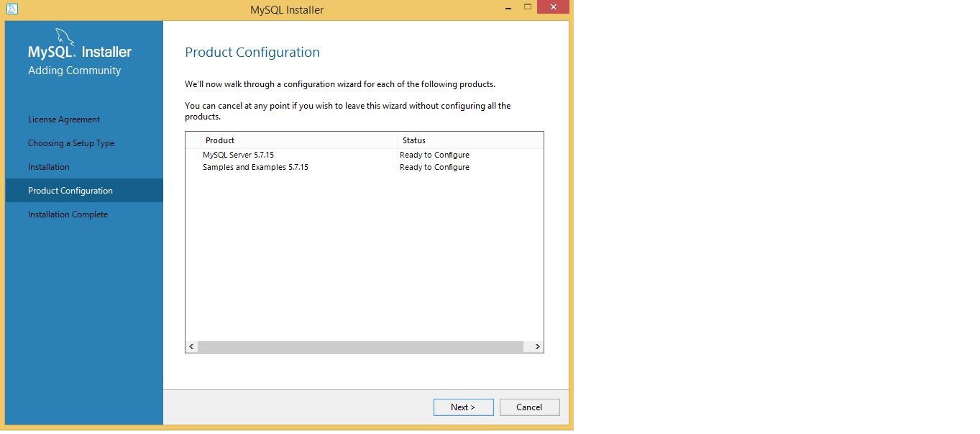Select Product Configuration in the sidebar
980x434 pixels.
point(70,191)
